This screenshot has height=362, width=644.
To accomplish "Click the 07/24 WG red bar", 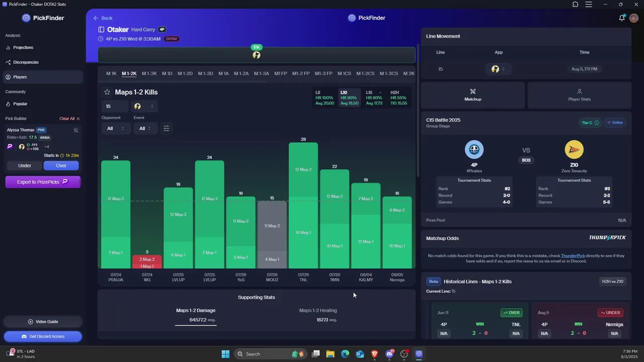I will tap(147, 262).
